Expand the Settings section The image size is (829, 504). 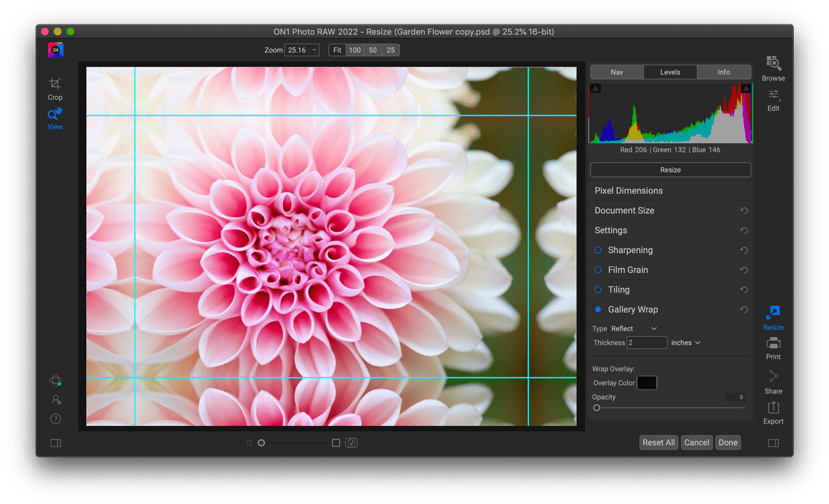pyautogui.click(x=611, y=230)
